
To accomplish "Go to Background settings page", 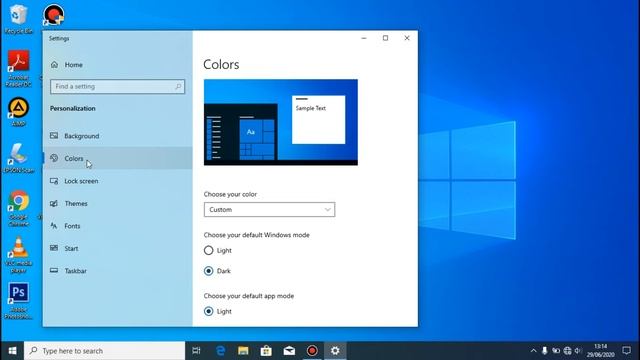I will 118,136.
